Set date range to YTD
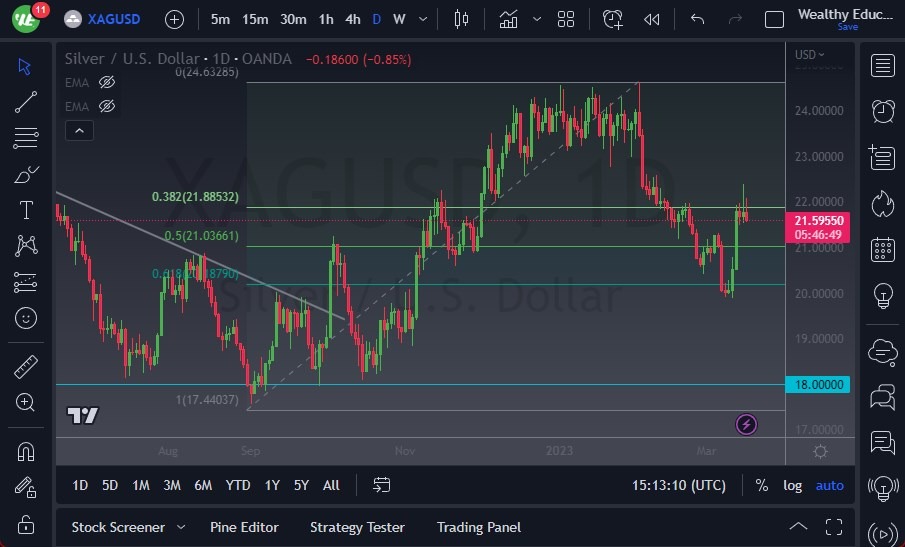The width and height of the screenshot is (905, 547). (x=238, y=485)
